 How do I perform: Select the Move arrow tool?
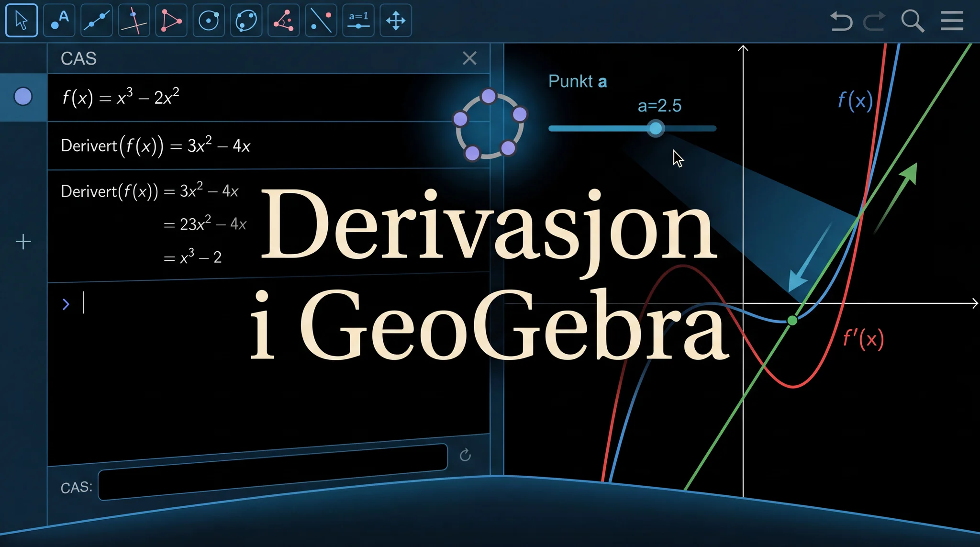[x=22, y=20]
